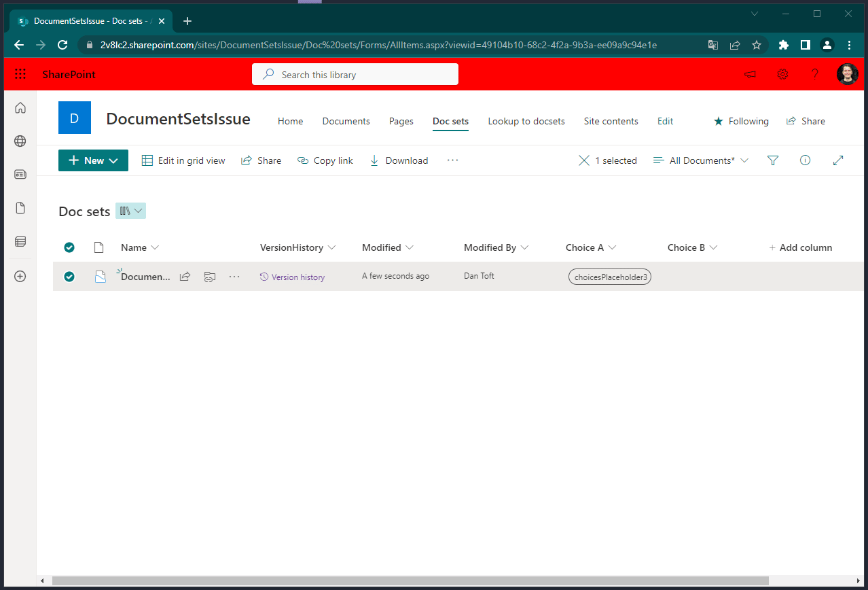Click the share icon in the document row
The width and height of the screenshot is (868, 590).
(185, 277)
